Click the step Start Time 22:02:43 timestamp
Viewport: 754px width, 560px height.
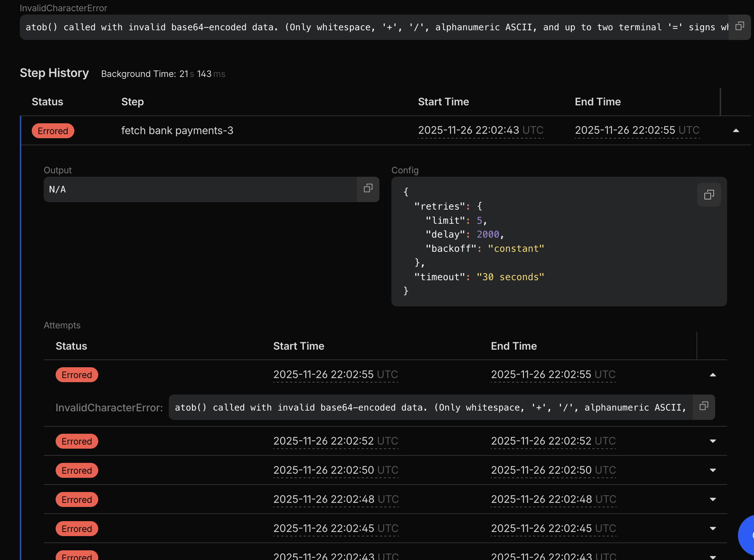480,130
